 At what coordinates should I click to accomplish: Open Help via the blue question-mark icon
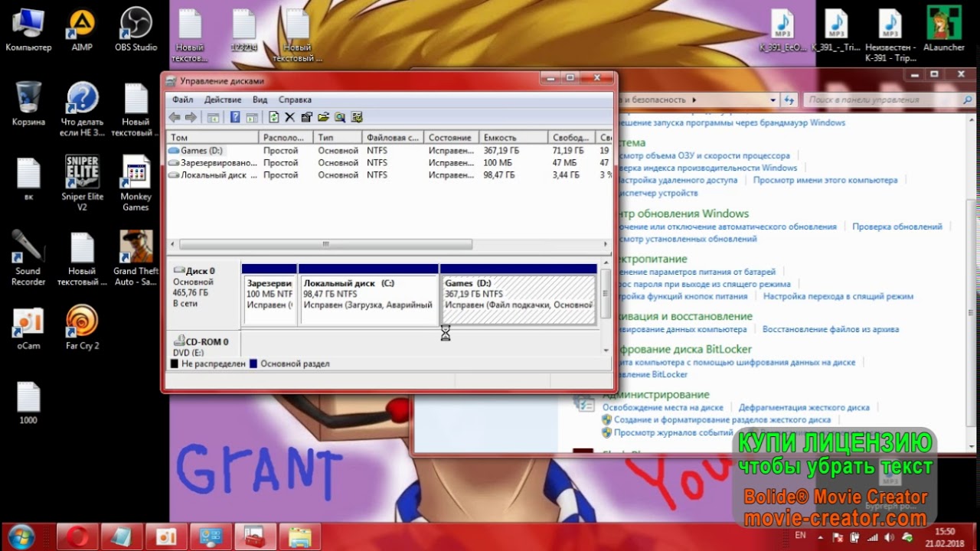235,117
